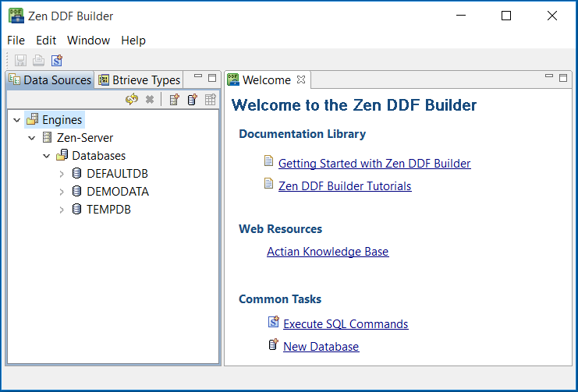Open Getting Started with Zen DDF Builder
This screenshot has height=392, width=578.
click(x=374, y=163)
